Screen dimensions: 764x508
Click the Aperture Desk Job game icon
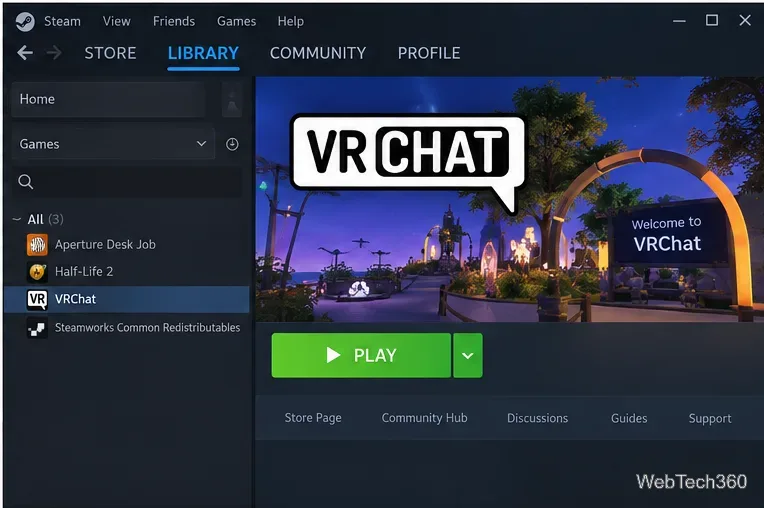pos(37,245)
